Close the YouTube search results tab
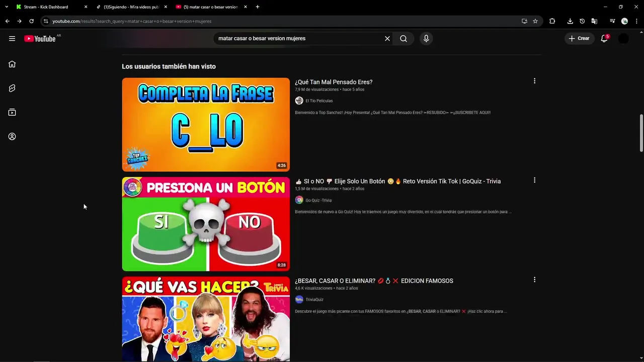The height and width of the screenshot is (362, 644). (x=246, y=7)
